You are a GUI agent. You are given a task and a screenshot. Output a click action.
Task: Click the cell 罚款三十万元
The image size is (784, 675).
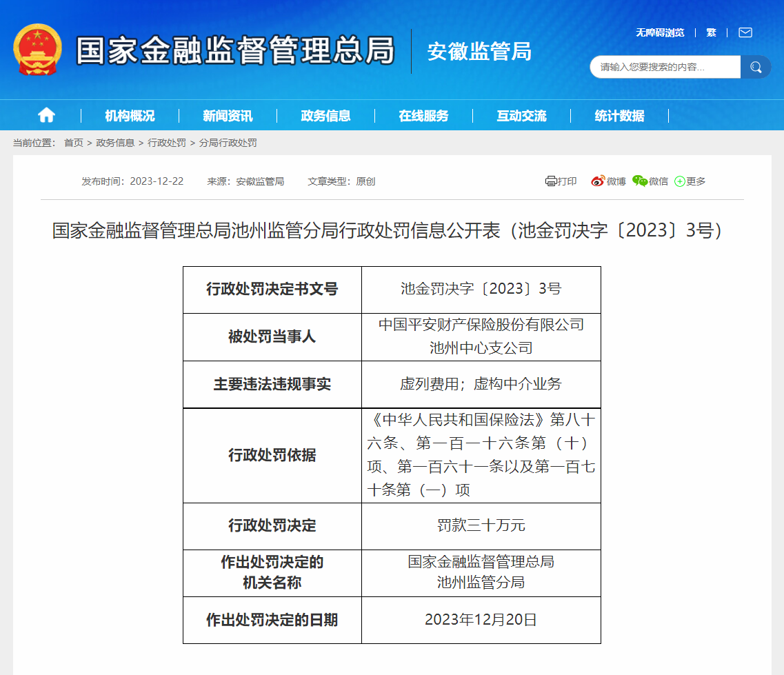(481, 526)
